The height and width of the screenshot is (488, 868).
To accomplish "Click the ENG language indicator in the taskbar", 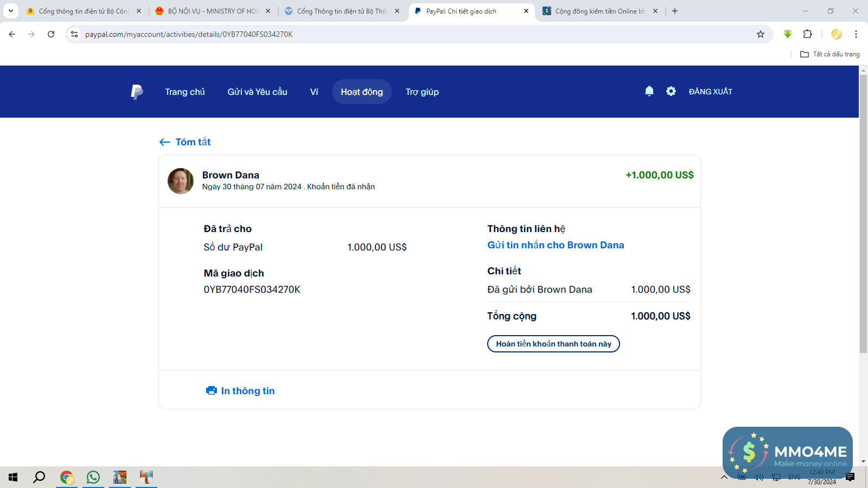I will (794, 477).
